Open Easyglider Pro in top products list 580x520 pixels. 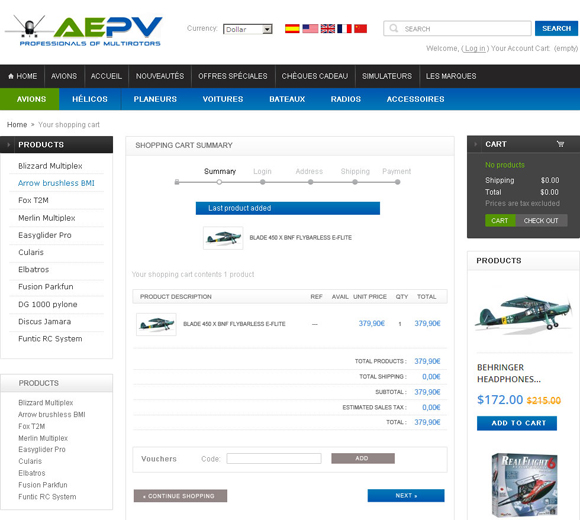(x=45, y=235)
